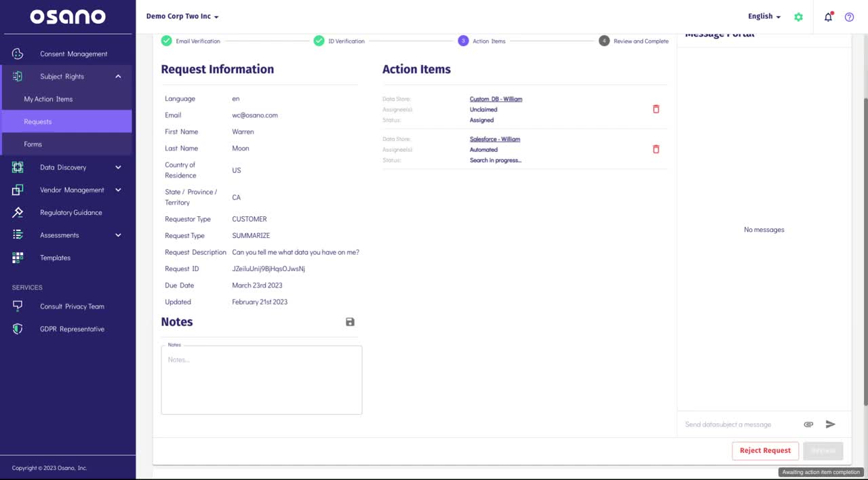
Task: Click the Send datasubject a message field
Action: pos(739,424)
